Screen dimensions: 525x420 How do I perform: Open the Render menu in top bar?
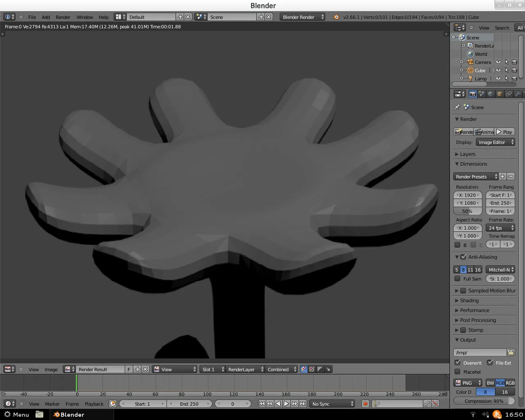pyautogui.click(x=63, y=17)
